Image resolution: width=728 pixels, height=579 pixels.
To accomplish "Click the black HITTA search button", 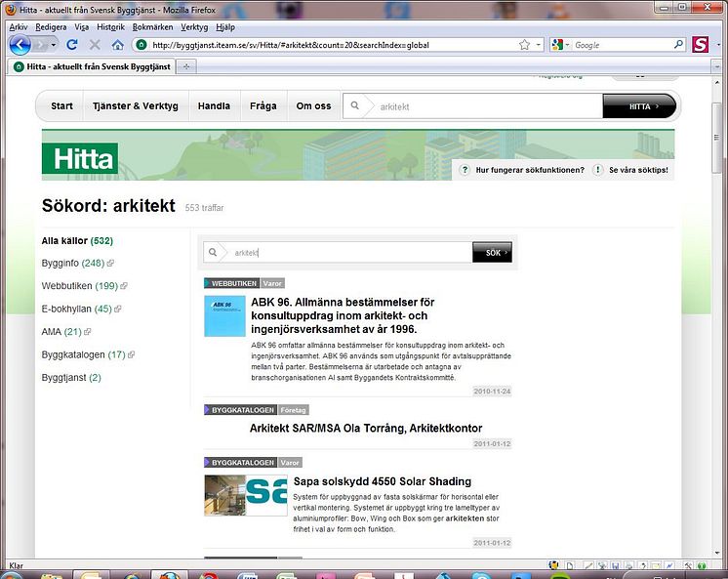I will click(639, 106).
